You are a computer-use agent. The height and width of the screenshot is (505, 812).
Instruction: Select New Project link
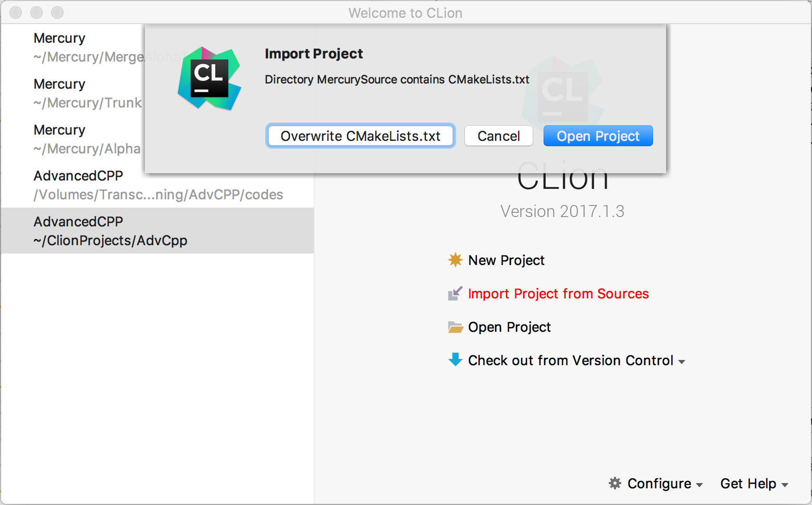click(506, 260)
